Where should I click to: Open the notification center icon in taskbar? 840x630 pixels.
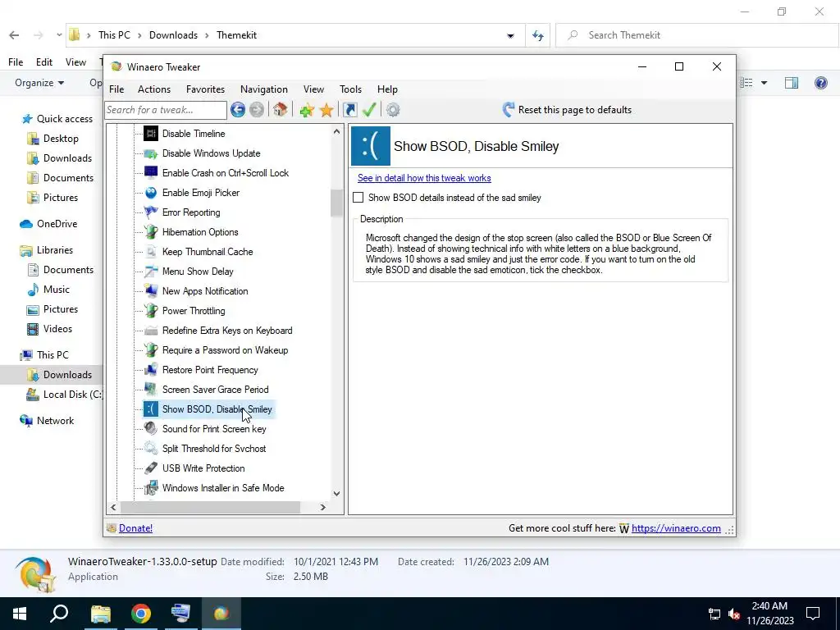coord(813,614)
